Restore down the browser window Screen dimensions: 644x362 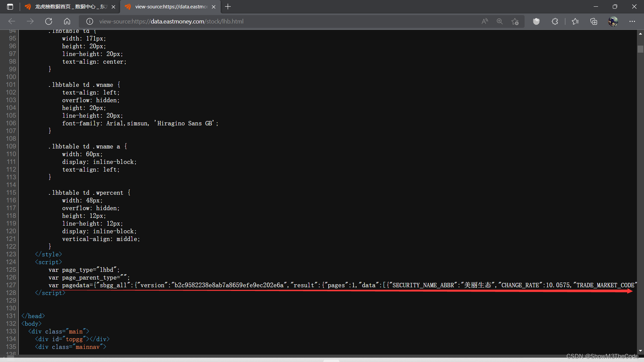[615, 7]
